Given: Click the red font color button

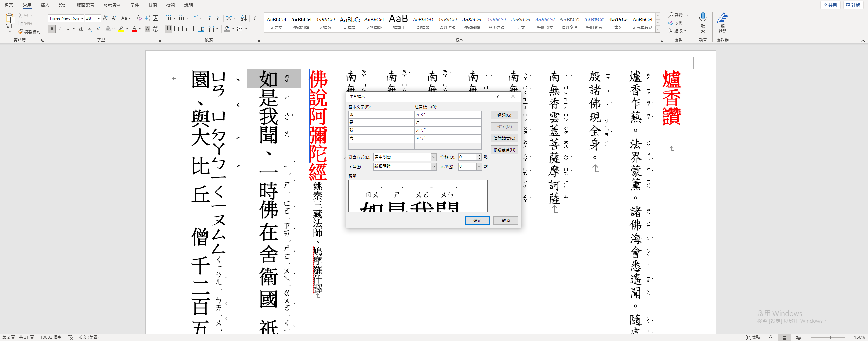Looking at the screenshot, I should tap(134, 29).
